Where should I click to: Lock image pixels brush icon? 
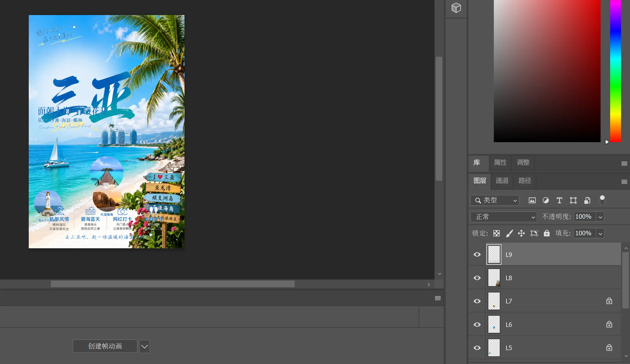[x=509, y=233]
